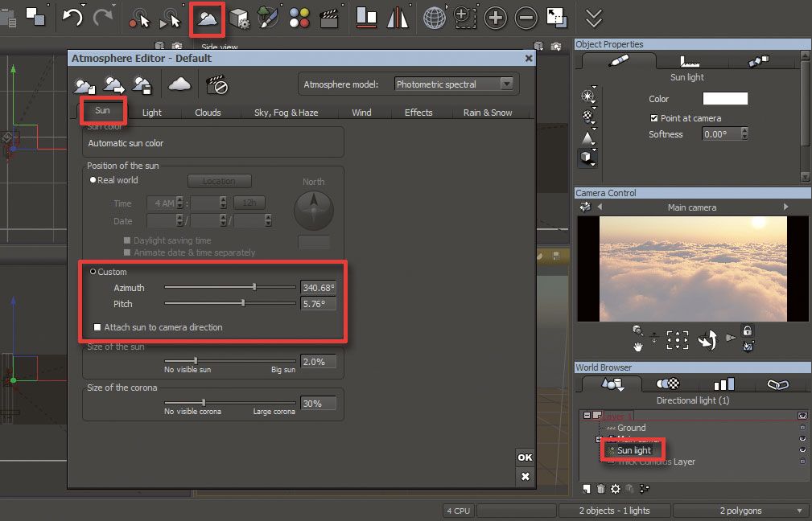Expand the Main camera item in World Browser
812x521 pixels.
pos(598,439)
